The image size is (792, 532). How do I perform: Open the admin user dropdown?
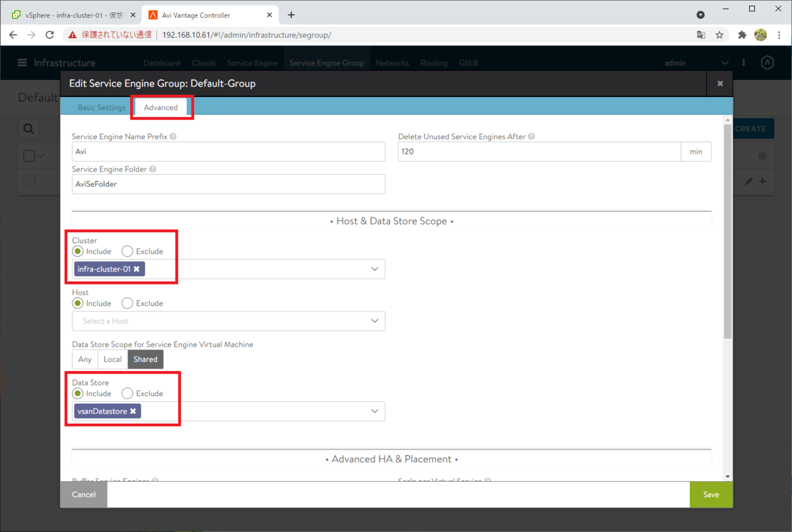point(696,63)
